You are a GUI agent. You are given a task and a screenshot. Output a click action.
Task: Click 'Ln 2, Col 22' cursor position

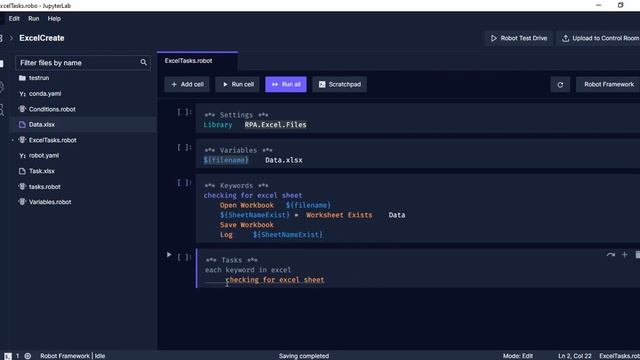(575, 356)
